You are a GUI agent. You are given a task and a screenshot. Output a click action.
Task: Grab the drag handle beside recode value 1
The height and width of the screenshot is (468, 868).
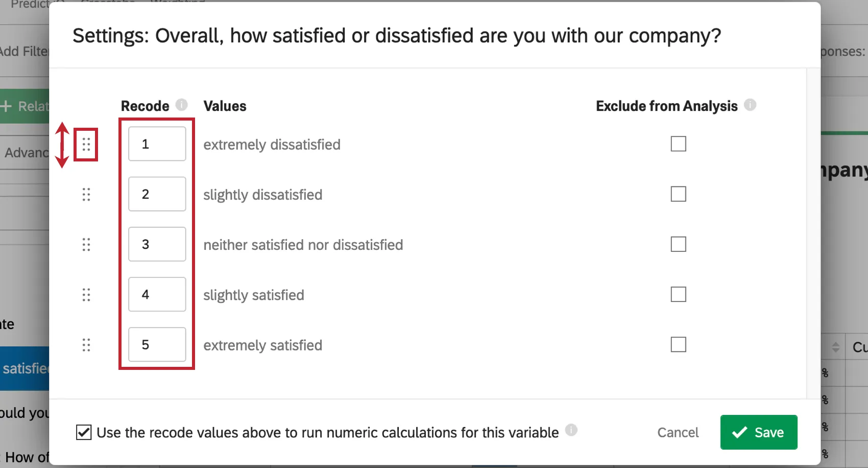tap(87, 144)
